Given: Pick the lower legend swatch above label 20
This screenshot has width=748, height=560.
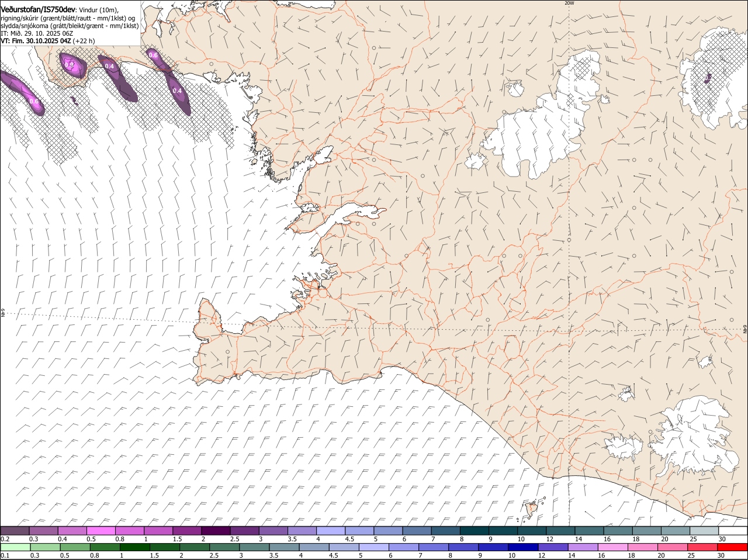Looking at the screenshot, I should click(673, 547).
